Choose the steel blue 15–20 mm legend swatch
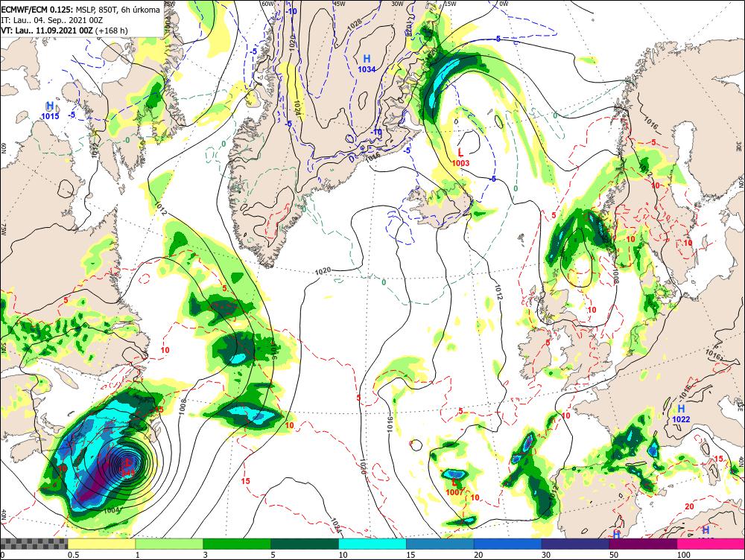This screenshot has width=745, height=560. (440, 544)
